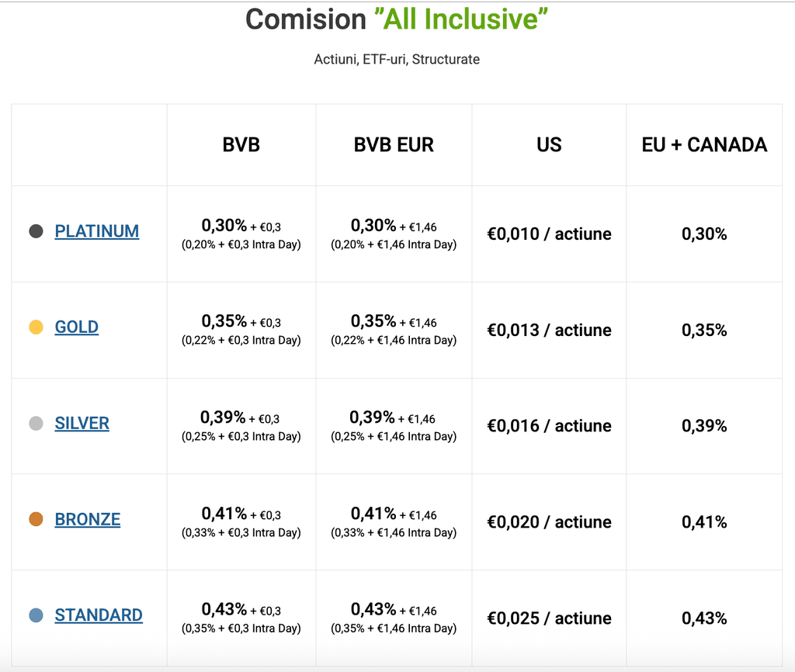
Task: Click the orange Bronze tier dot
Action: 36,519
